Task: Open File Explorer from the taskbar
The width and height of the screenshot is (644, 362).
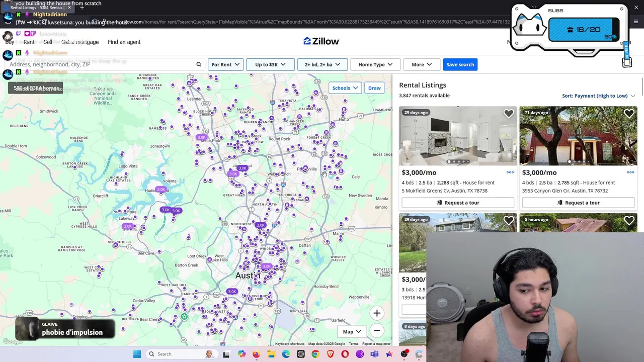Action: pos(271,354)
